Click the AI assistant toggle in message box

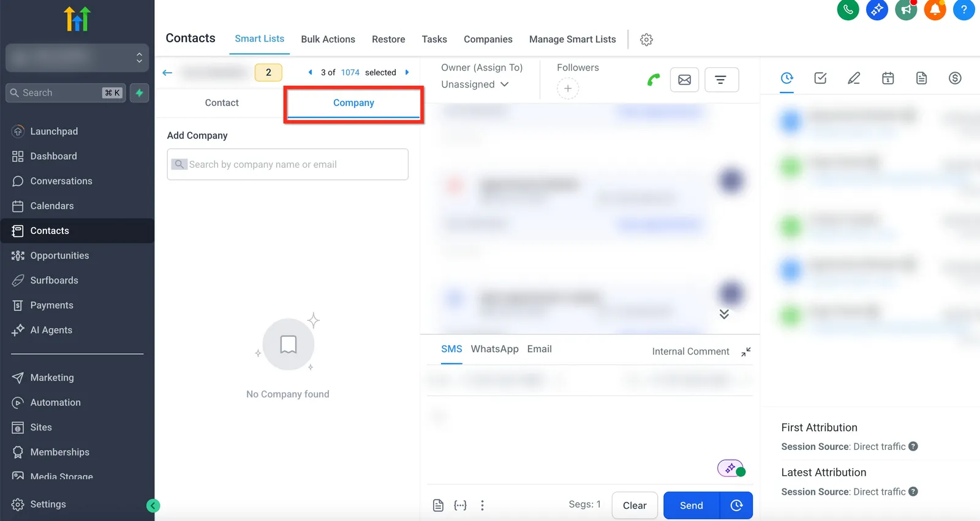coord(731,468)
